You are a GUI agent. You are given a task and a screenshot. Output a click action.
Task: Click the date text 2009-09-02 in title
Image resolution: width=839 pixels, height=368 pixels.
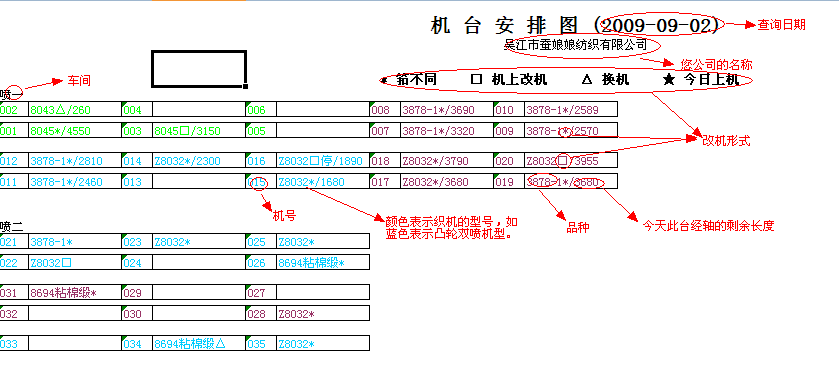(x=660, y=25)
